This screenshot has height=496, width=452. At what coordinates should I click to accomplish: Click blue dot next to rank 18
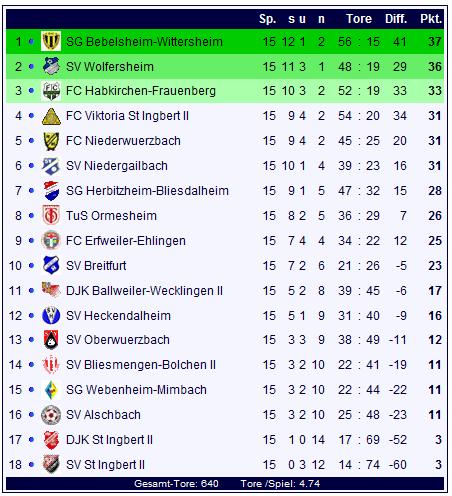31,464
